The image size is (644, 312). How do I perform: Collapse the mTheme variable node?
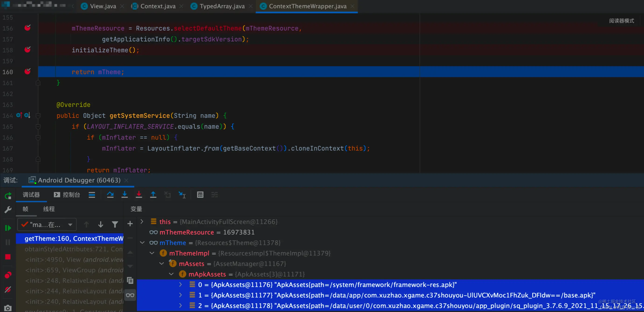pos(142,243)
